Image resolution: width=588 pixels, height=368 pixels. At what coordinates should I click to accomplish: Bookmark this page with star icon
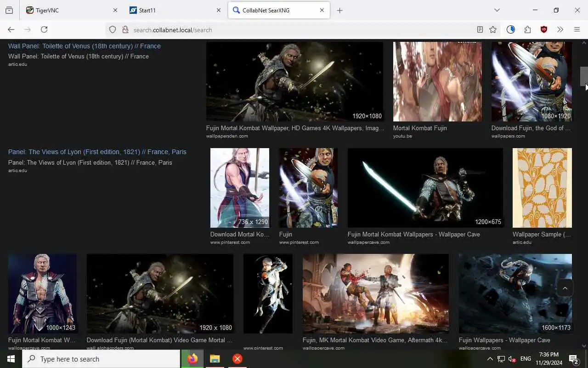click(x=493, y=29)
